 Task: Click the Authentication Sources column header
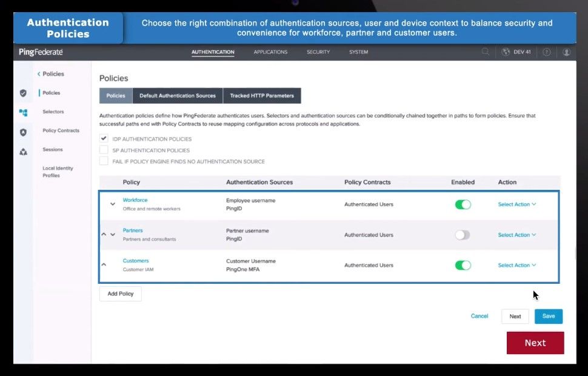259,183
